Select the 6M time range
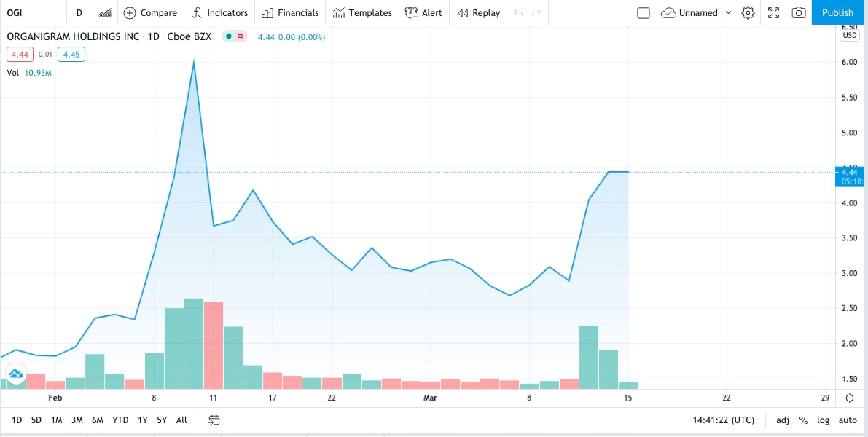 coord(98,420)
